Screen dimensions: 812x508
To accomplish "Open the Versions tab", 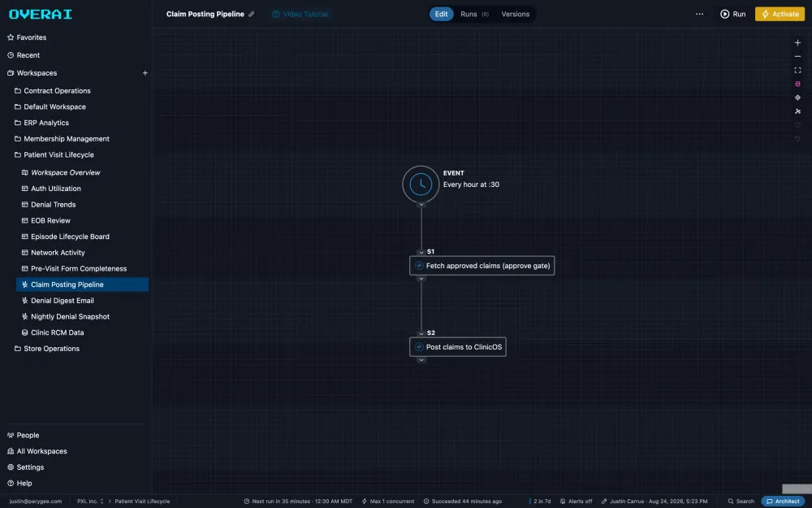I will tap(516, 14).
